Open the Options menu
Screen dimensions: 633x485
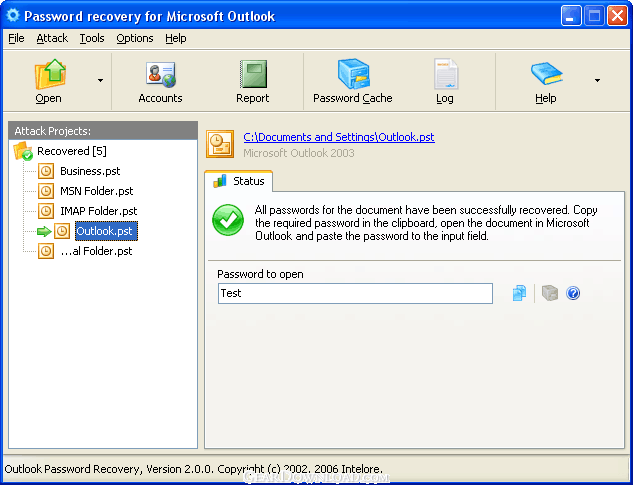[x=135, y=38]
